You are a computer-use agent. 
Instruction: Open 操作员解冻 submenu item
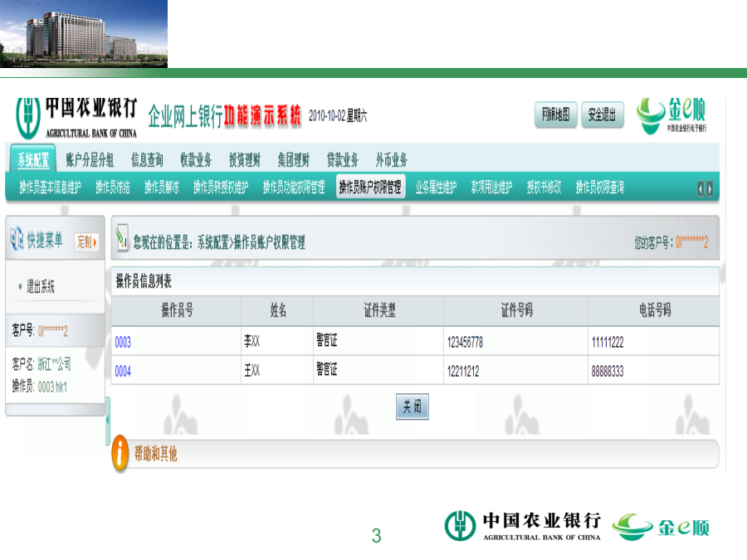[x=162, y=187]
